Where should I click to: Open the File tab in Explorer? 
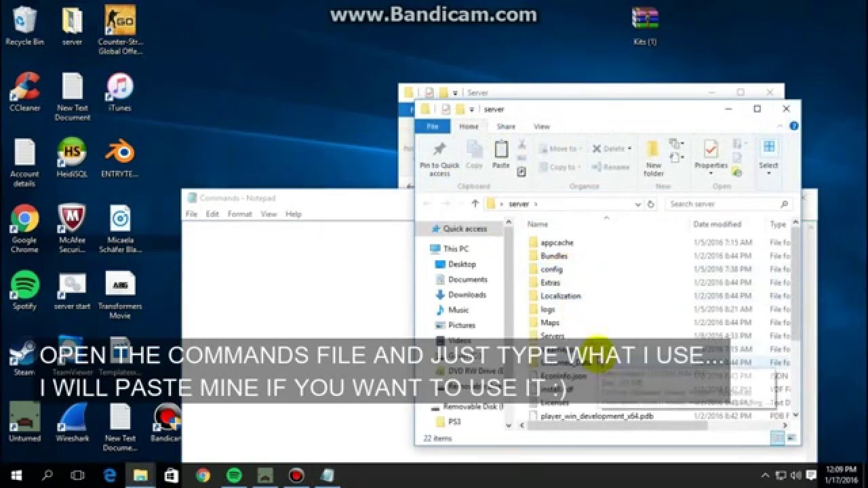(432, 126)
